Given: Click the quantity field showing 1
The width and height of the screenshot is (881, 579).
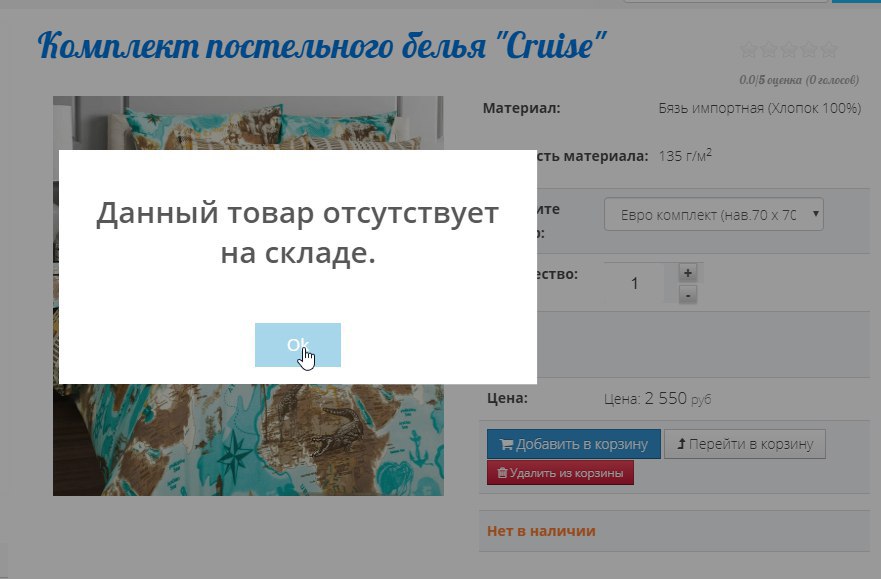Looking at the screenshot, I should 634,283.
